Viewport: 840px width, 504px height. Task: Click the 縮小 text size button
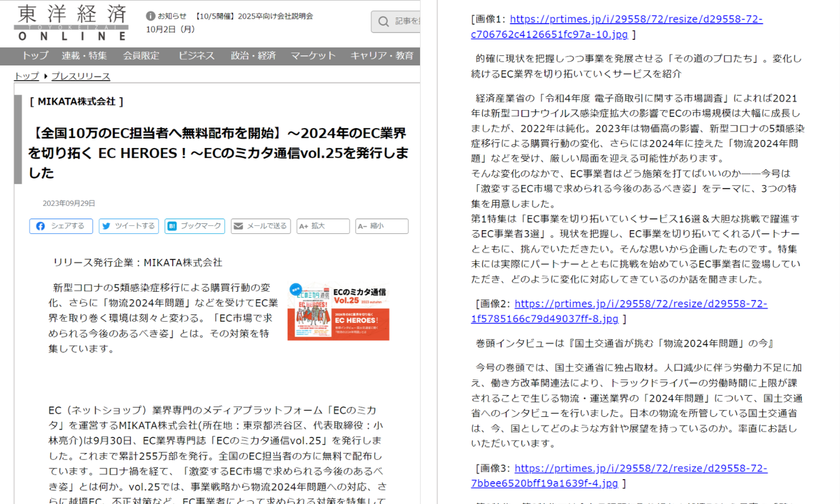point(382,226)
